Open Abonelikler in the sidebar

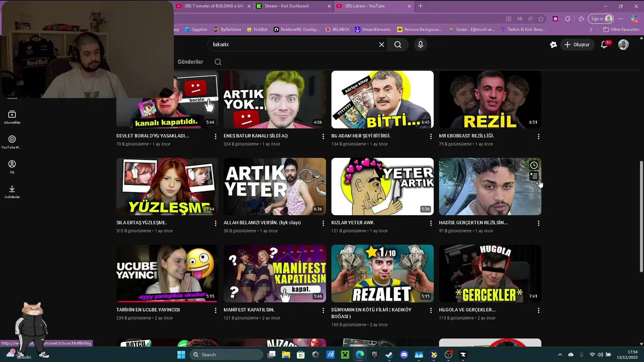tap(12, 117)
